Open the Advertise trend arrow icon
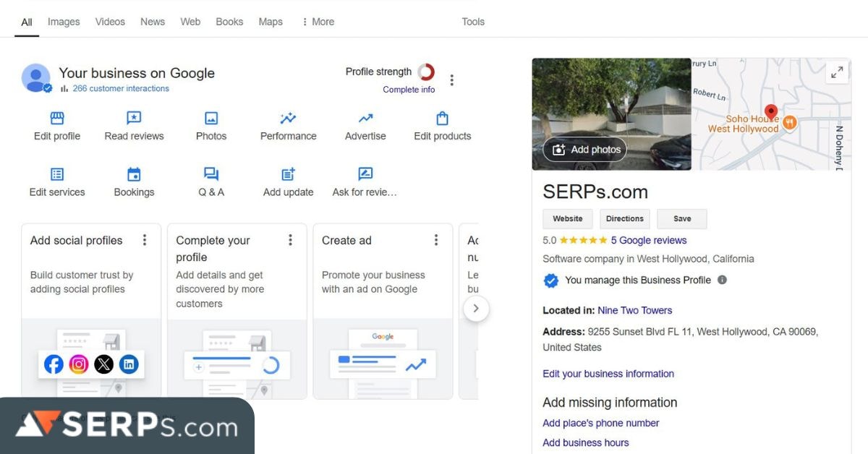The height and width of the screenshot is (454, 868). pos(365,119)
